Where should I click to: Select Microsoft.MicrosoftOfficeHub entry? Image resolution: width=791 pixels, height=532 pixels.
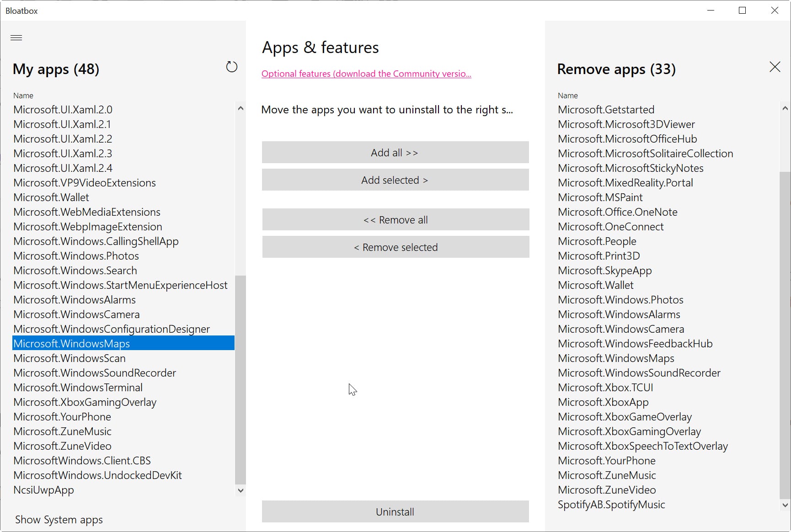[668, 139]
